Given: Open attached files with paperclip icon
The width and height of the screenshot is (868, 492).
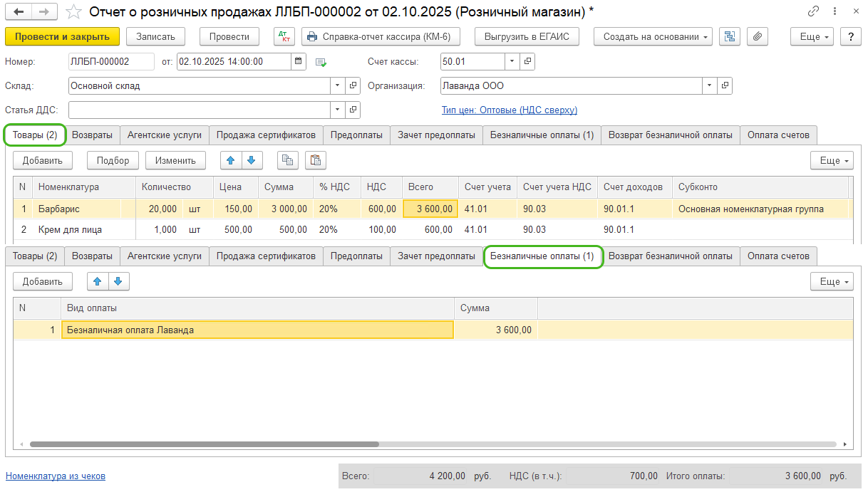Looking at the screenshot, I should pyautogui.click(x=758, y=37).
